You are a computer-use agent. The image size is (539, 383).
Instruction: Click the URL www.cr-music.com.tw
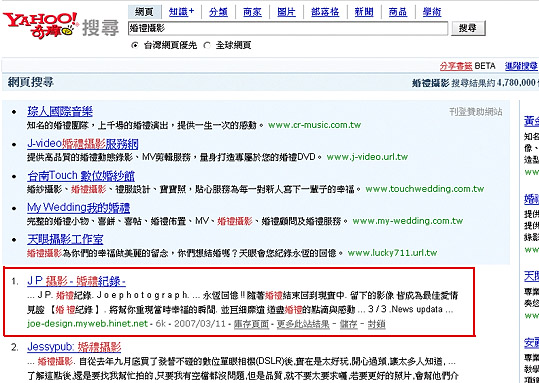pos(315,125)
